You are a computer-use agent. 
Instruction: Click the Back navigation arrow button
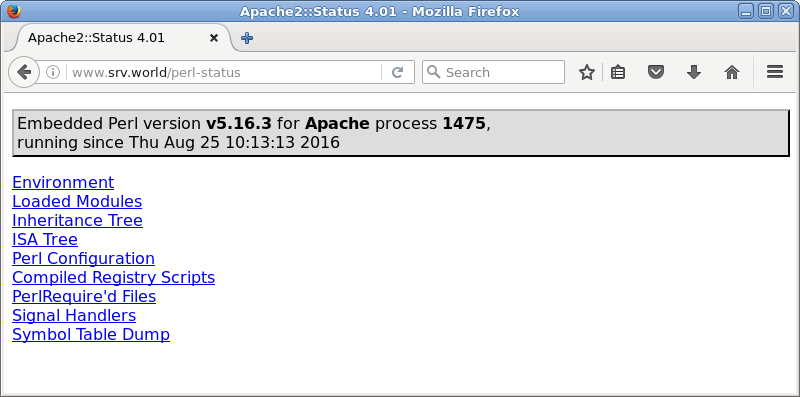coord(23,72)
